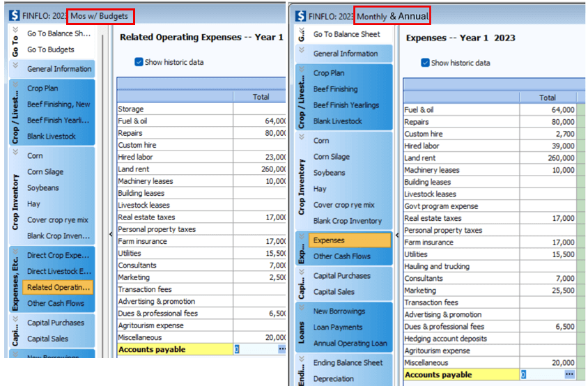The width and height of the screenshot is (588, 386).
Task: Select Soybeans in left window
Action: pyautogui.click(x=42, y=187)
